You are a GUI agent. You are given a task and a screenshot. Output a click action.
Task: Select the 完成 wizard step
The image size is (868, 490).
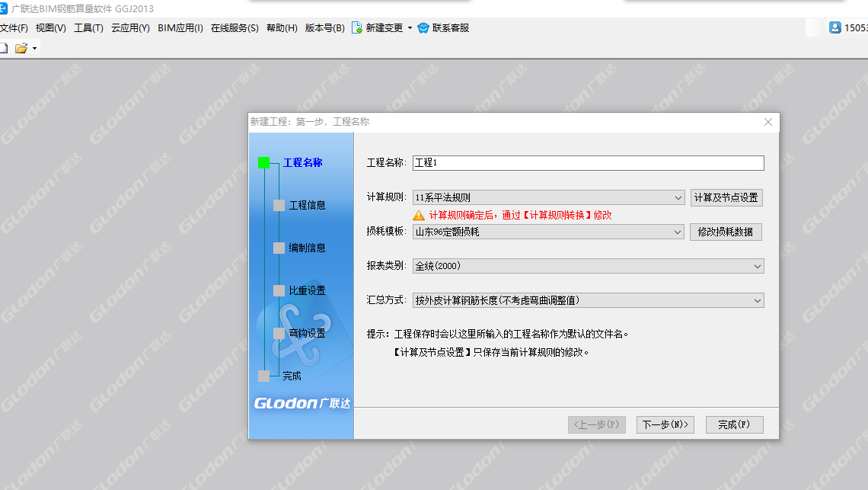click(292, 376)
